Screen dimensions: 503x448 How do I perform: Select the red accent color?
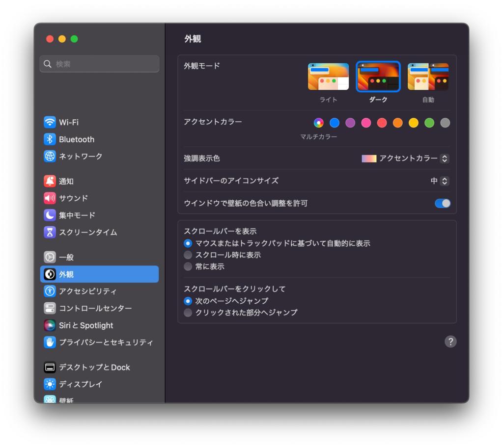[382, 123]
